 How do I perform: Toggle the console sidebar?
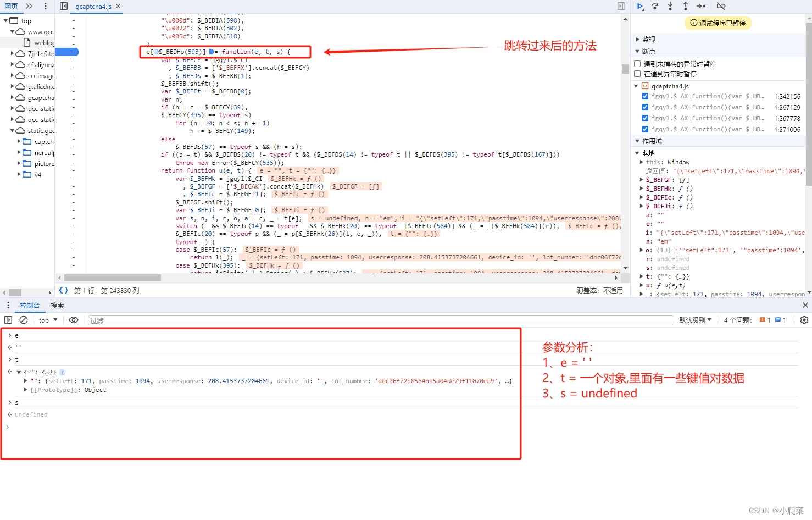(x=8, y=320)
